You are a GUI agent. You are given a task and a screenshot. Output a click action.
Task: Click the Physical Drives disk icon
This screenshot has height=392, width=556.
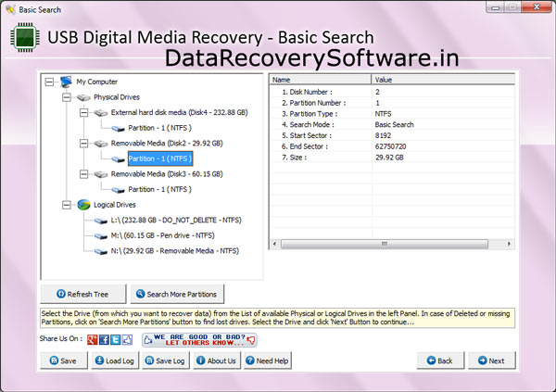coord(83,97)
